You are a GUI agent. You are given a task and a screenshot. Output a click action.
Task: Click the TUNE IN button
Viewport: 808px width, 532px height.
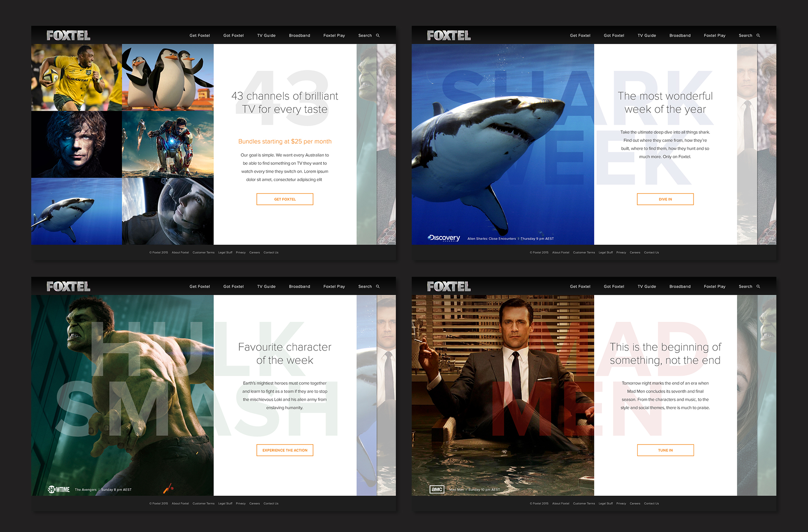[665, 450]
